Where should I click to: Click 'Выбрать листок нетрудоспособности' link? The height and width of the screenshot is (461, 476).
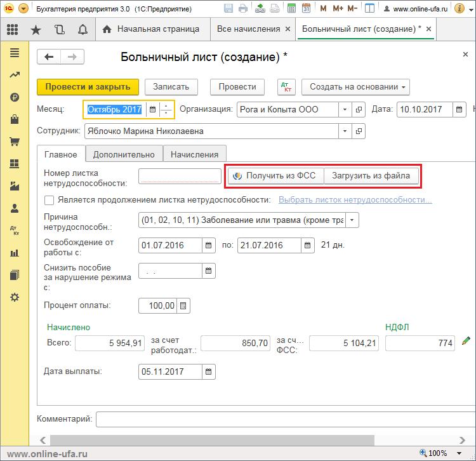355,200
